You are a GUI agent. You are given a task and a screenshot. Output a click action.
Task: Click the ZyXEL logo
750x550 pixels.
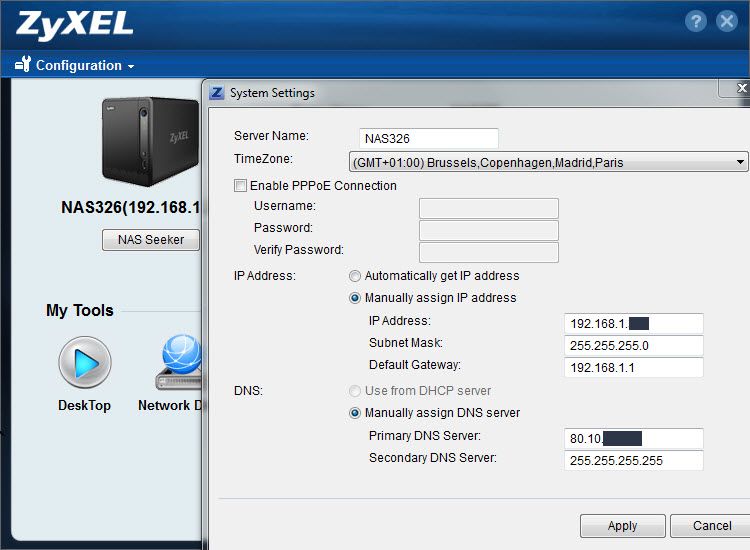tap(74, 23)
